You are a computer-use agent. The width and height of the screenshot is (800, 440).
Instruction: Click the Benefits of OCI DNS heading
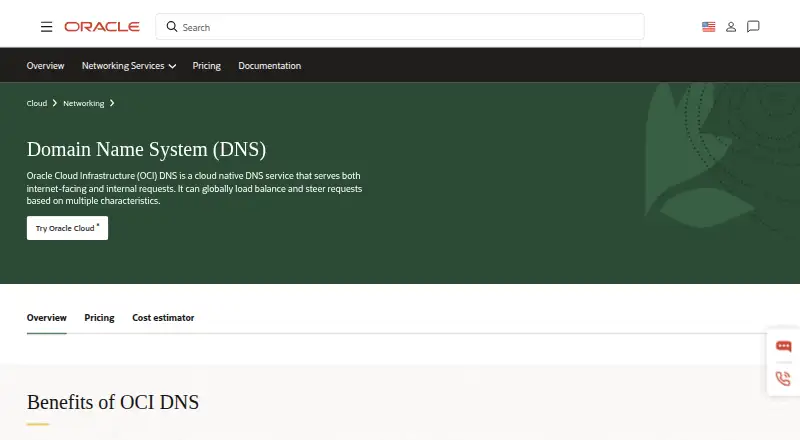(113, 402)
